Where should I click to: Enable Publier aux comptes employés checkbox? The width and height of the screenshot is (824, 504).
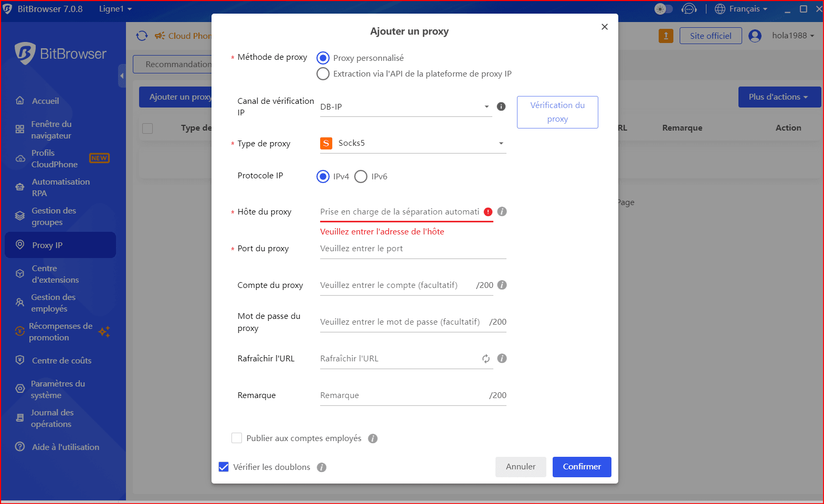(x=237, y=438)
